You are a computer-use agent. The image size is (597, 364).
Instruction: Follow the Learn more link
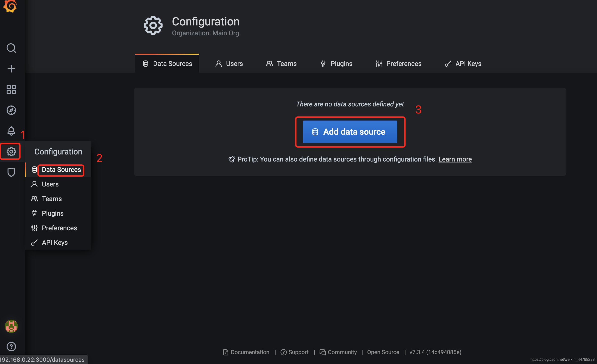pos(455,159)
